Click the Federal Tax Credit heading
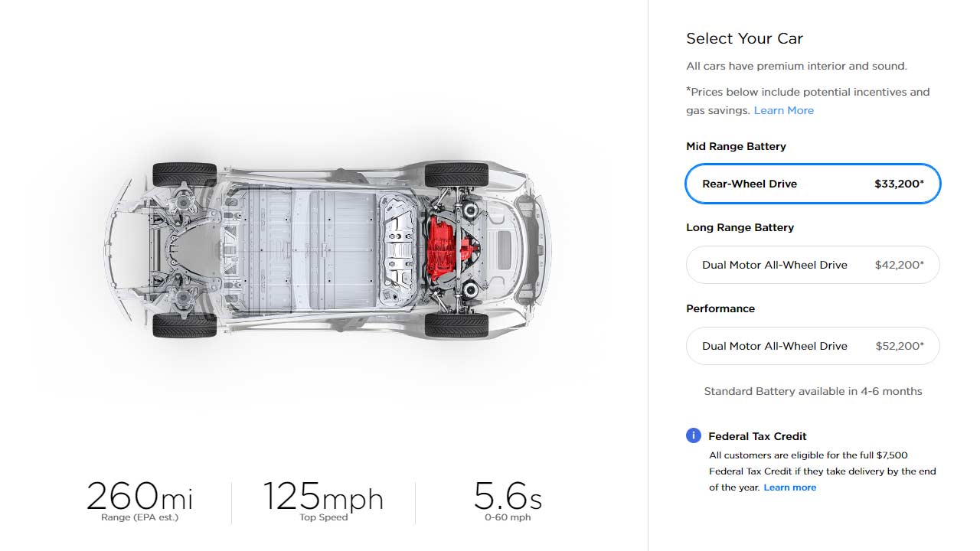980x551 pixels. tap(757, 436)
